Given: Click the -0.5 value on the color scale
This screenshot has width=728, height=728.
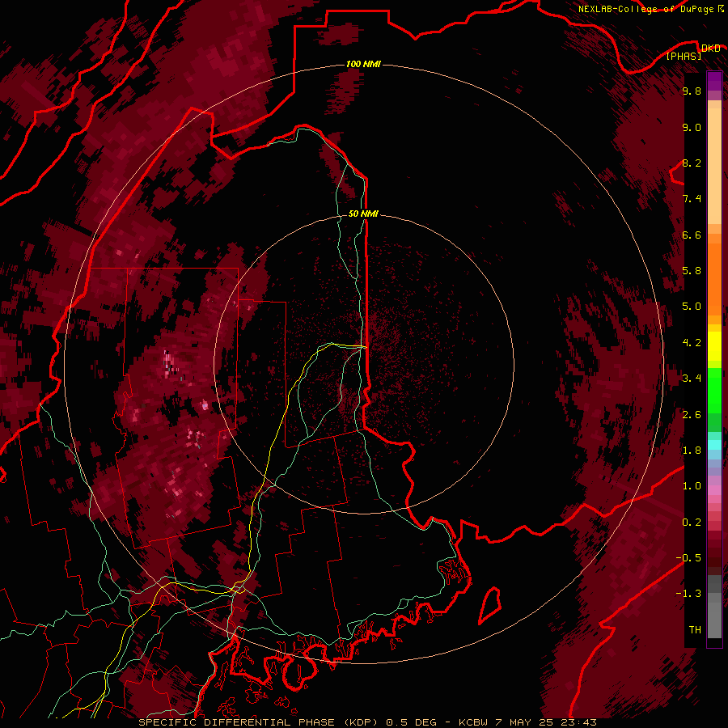Looking at the screenshot, I should pos(688,558).
